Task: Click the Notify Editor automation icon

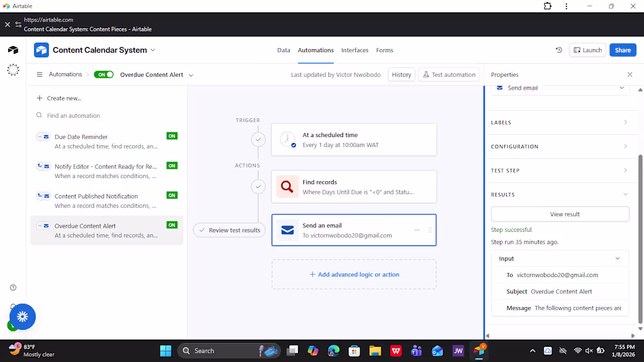Action: 43,166
